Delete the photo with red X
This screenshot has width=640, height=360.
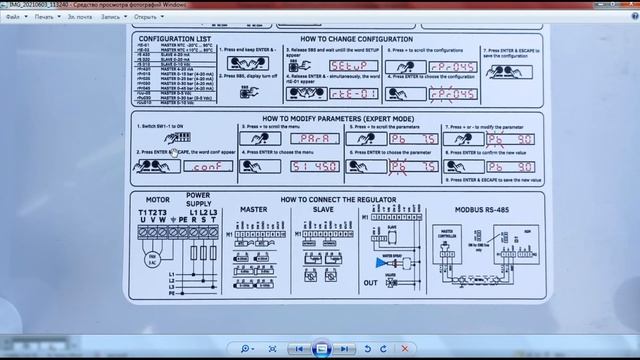(404, 349)
